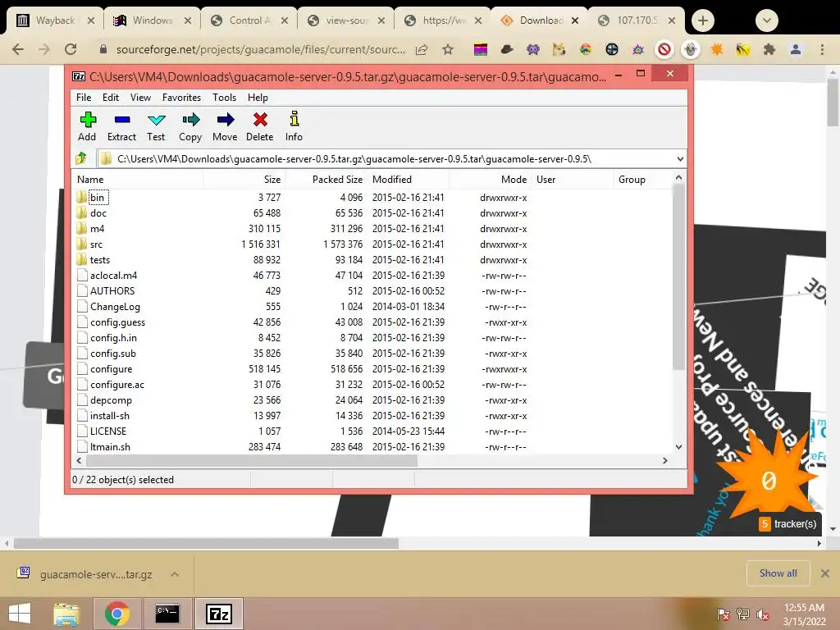Click Show all downloads button
This screenshot has height=630, width=840.
tap(778, 573)
